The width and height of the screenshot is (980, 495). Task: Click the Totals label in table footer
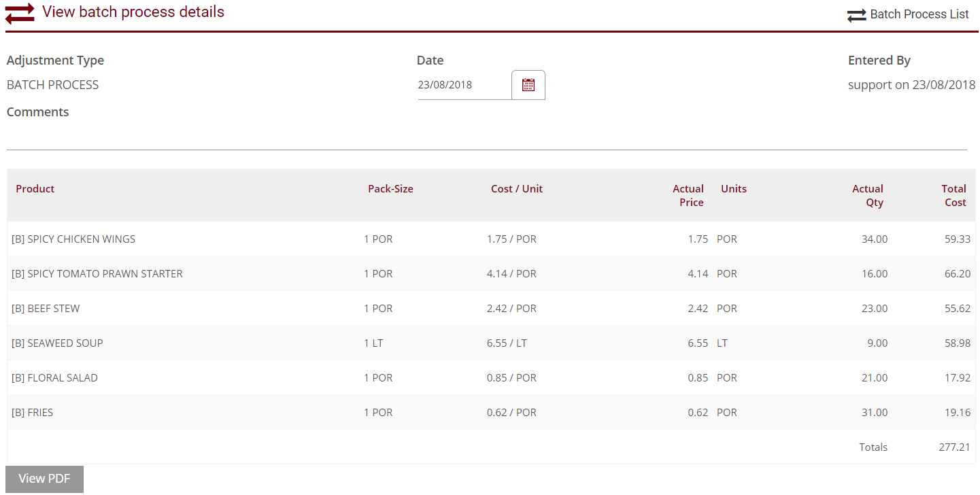[873, 447]
